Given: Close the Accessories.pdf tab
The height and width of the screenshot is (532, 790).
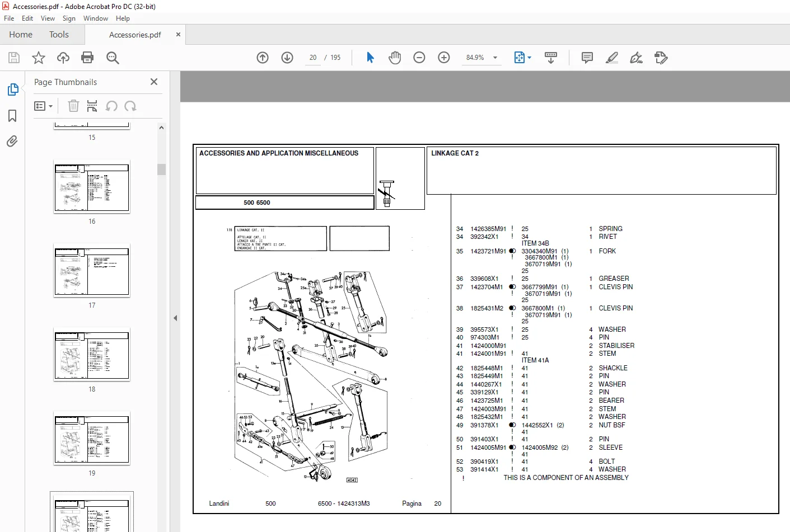Looking at the screenshot, I should tap(178, 34).
